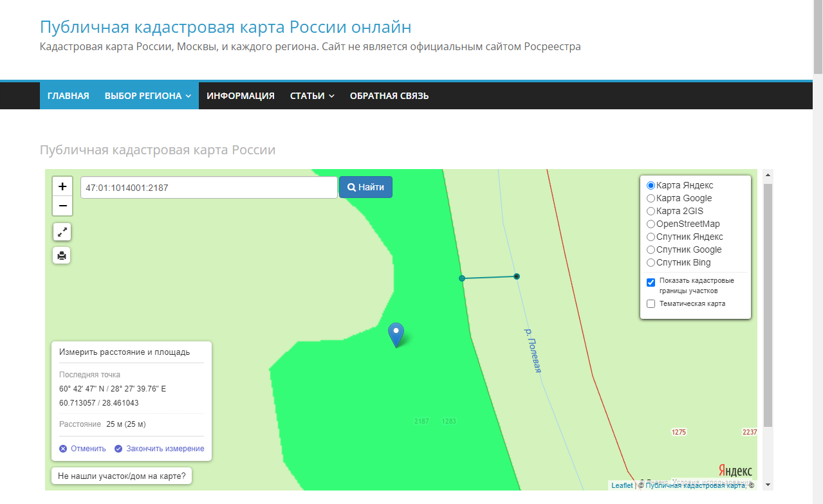Image resolution: width=823 pixels, height=504 pixels.
Task: Click the Найти search button
Action: [365, 187]
